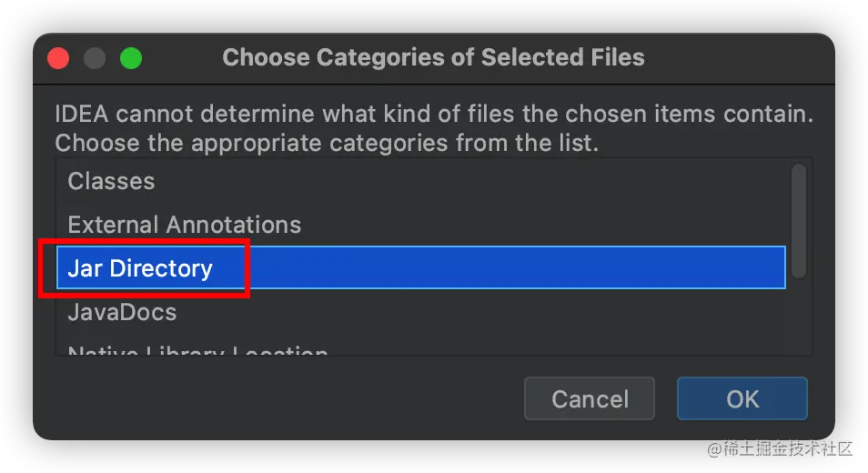Select the highlighted Jar Directory entry

pyautogui.click(x=140, y=268)
